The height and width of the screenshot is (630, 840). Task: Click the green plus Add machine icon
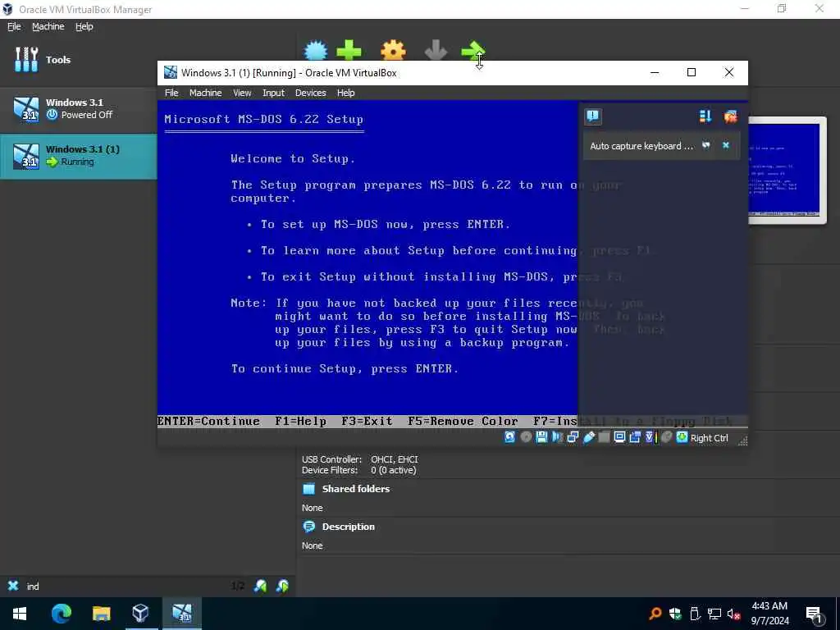tap(349, 50)
